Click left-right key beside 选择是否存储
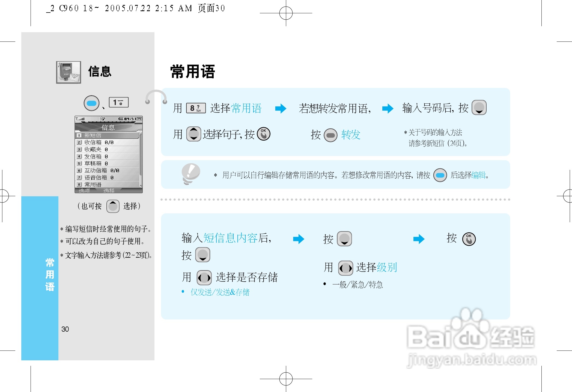Viewport: 572px width, 392px height. [x=204, y=278]
